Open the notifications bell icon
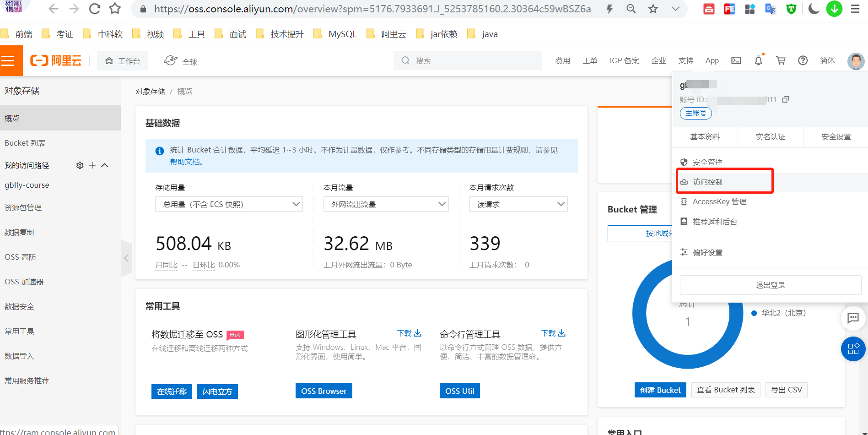Image resolution: width=868 pixels, height=435 pixels. [x=758, y=60]
